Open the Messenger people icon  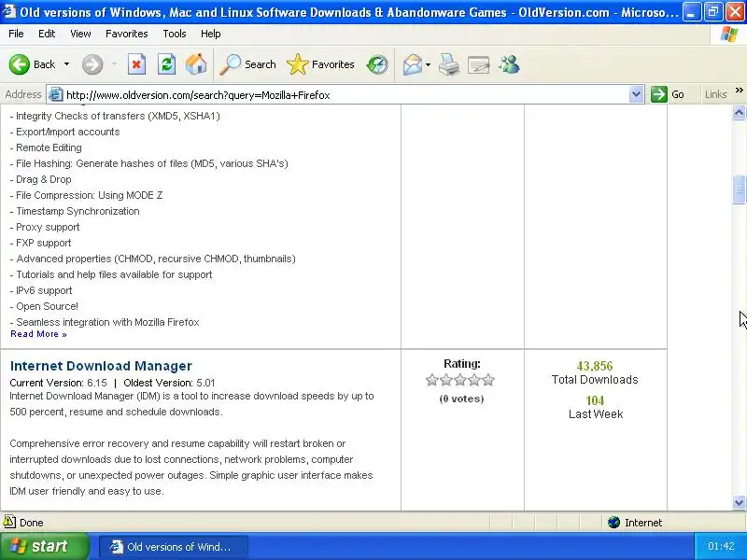point(509,64)
